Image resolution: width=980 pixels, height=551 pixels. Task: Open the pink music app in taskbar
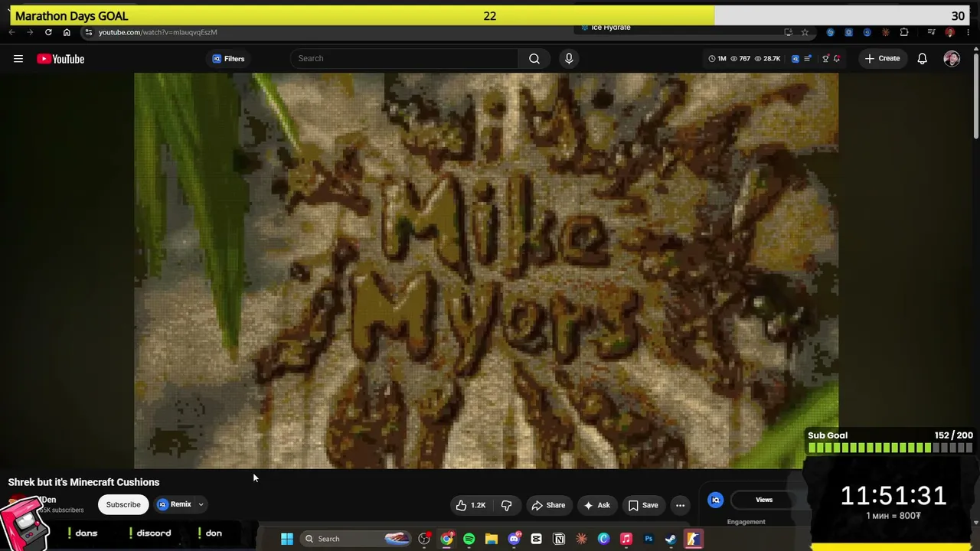tap(626, 539)
